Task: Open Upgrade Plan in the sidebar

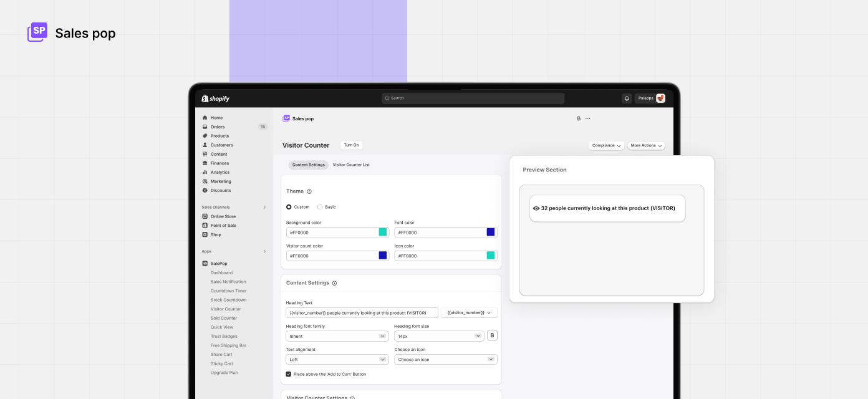Action: click(224, 373)
